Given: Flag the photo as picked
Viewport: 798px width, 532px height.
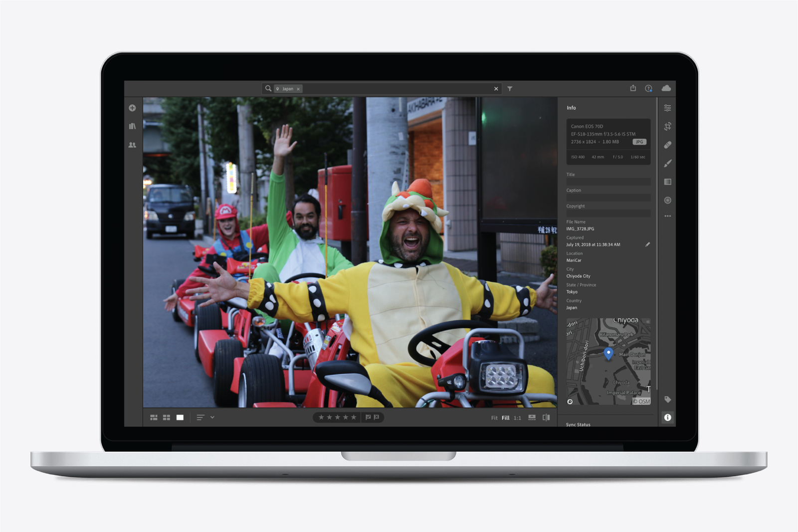Looking at the screenshot, I should (368, 417).
